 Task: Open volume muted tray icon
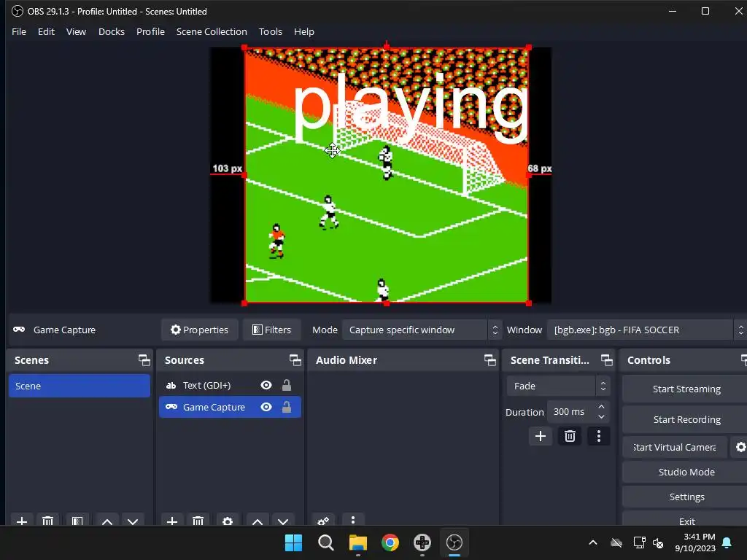coord(658,542)
